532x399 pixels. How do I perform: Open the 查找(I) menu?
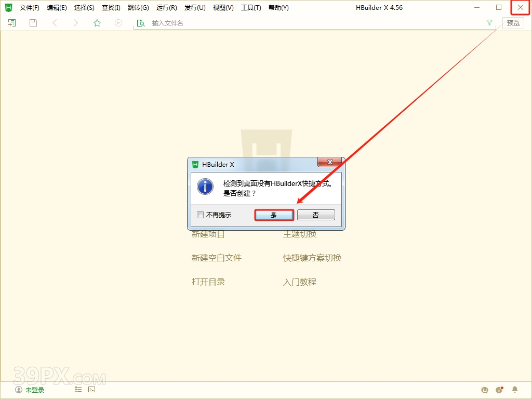pyautogui.click(x=111, y=8)
